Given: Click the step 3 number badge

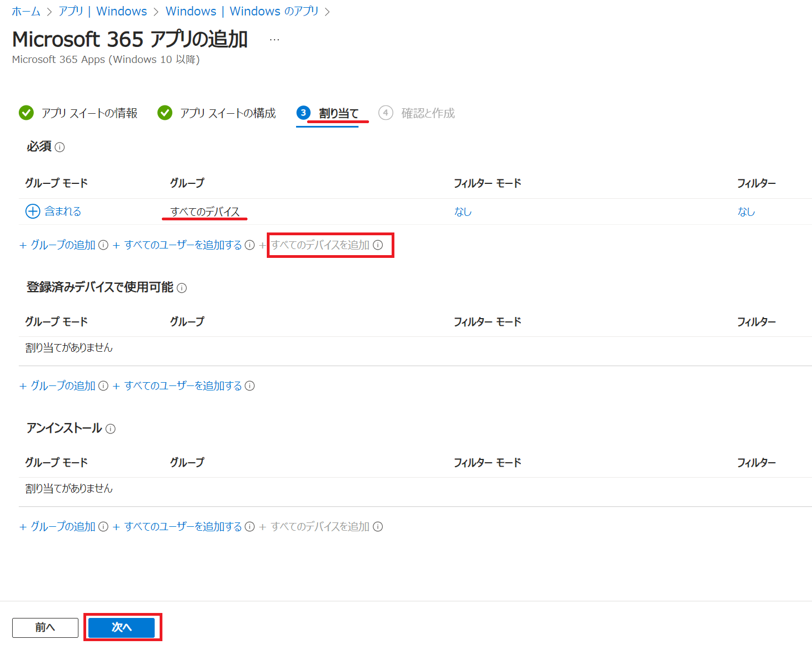Looking at the screenshot, I should pyautogui.click(x=303, y=113).
